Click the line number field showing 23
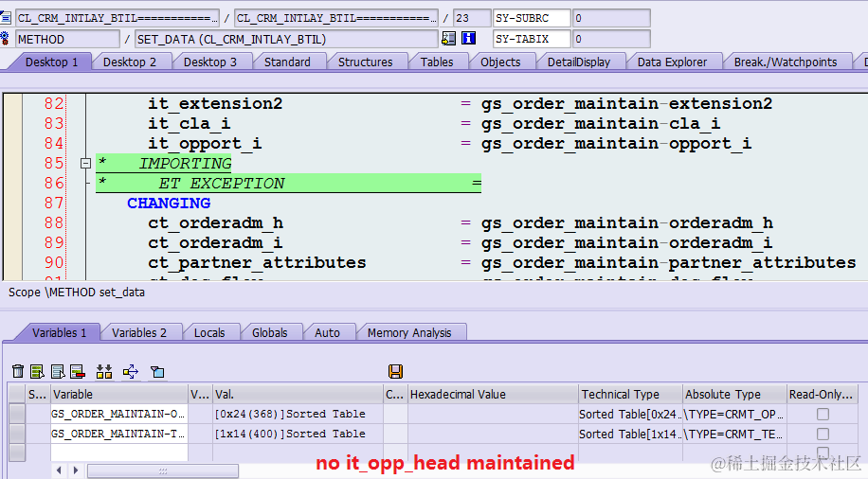This screenshot has width=868, height=479. pyautogui.click(x=472, y=18)
